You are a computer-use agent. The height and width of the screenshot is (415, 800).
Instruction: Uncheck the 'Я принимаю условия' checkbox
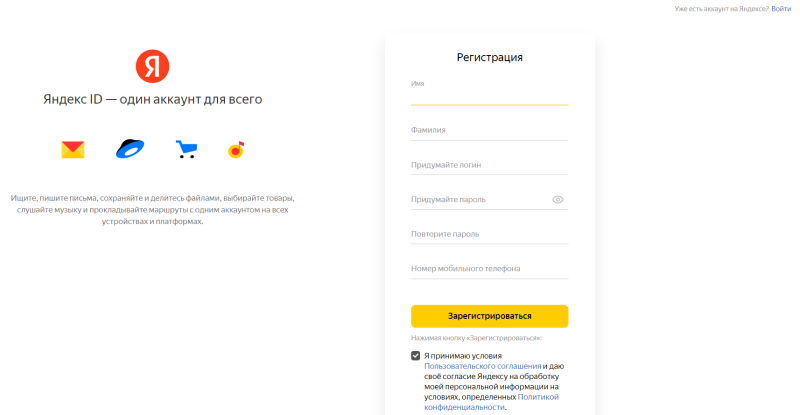pos(415,355)
